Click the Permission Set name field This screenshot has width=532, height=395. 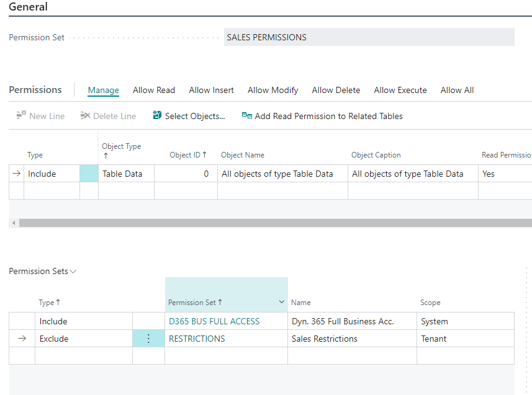pyautogui.click(x=369, y=37)
